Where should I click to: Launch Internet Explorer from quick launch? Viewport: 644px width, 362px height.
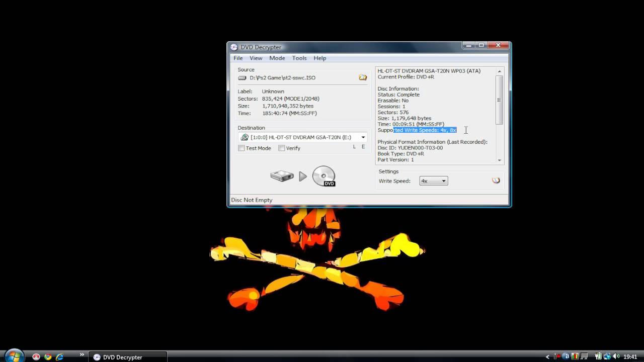point(59,357)
